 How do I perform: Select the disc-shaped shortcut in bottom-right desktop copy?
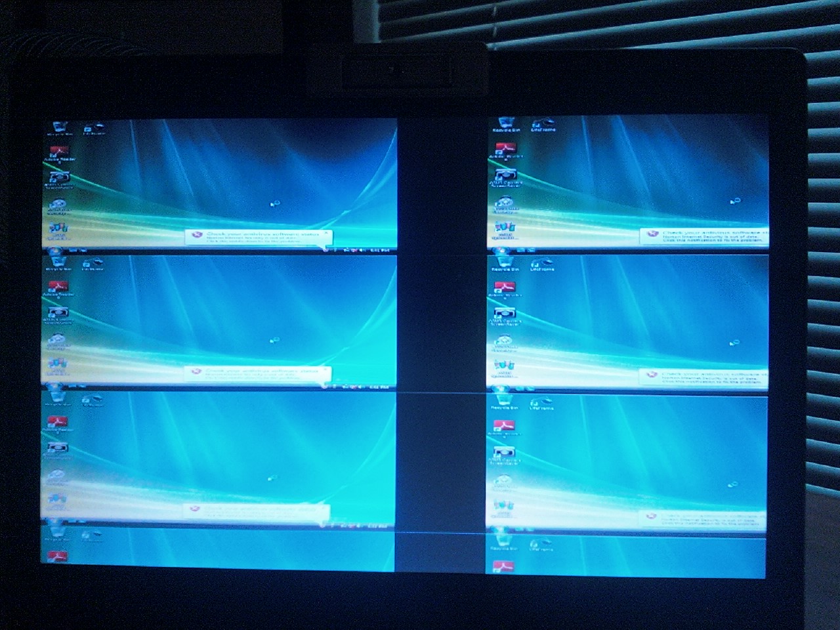pyautogui.click(x=505, y=483)
